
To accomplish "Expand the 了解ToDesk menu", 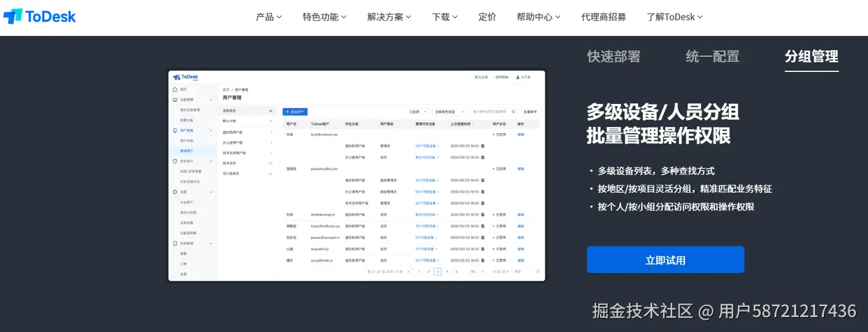I will pos(675,17).
